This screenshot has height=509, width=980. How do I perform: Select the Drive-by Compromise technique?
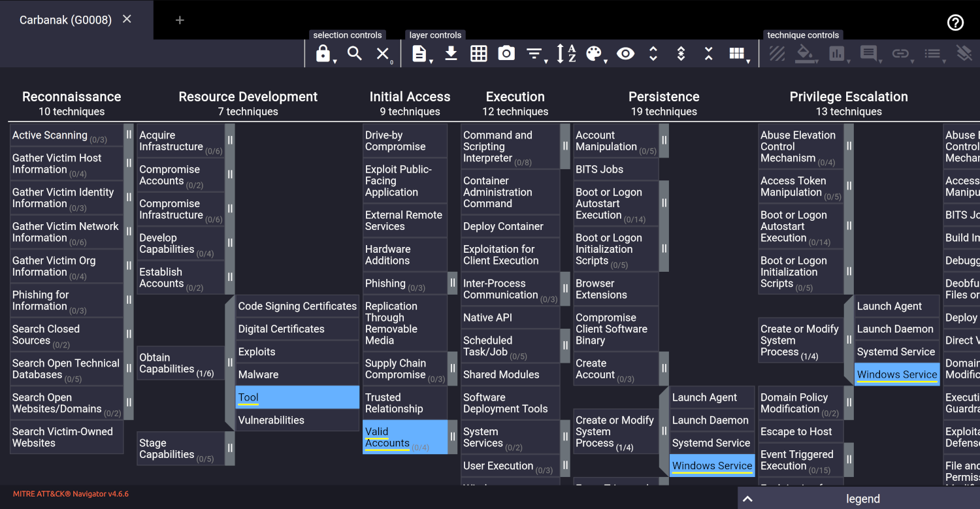pyautogui.click(x=405, y=140)
